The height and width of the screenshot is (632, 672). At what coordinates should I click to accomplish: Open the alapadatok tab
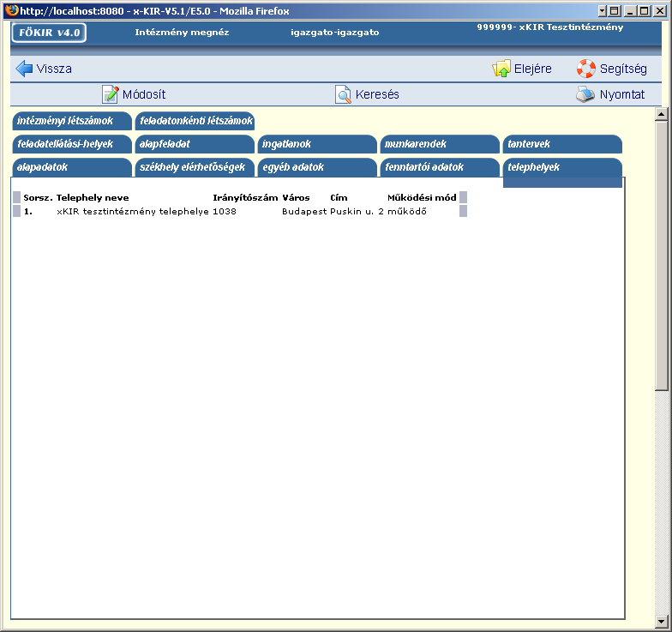point(72,167)
